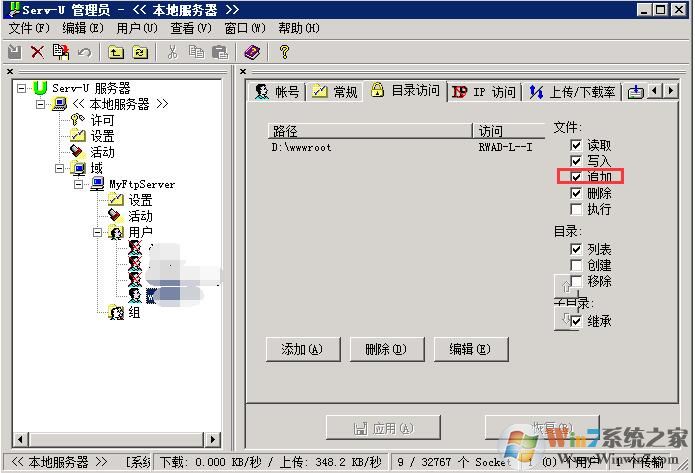Click the 删除(D) button
The height and width of the screenshot is (473, 695).
coord(387,349)
